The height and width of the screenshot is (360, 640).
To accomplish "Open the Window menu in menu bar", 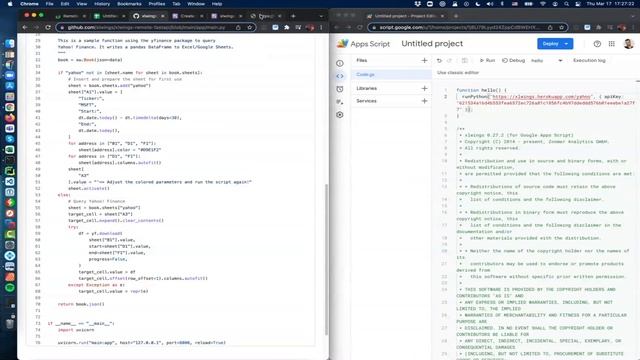I will coord(196,4).
